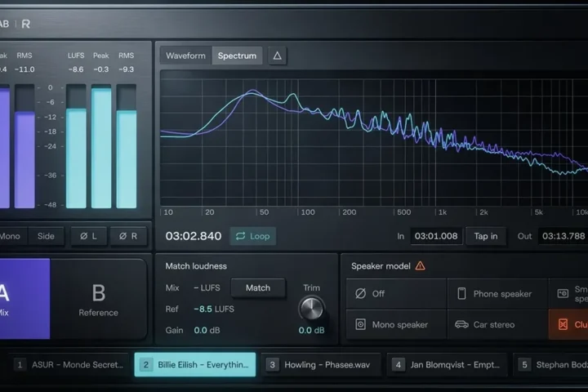Click the Mix – LUFS value
Viewport: 588px width, 392px height.
point(207,288)
